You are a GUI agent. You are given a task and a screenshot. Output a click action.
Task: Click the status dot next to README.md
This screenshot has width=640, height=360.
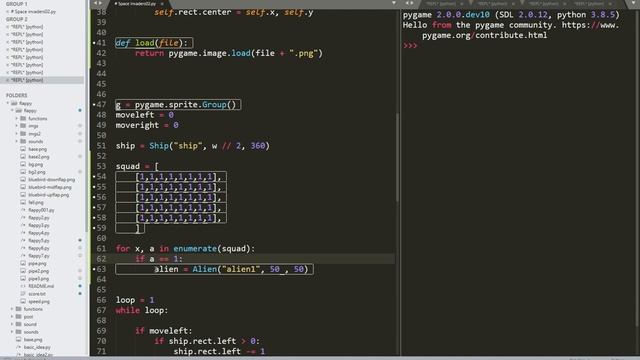[80, 286]
